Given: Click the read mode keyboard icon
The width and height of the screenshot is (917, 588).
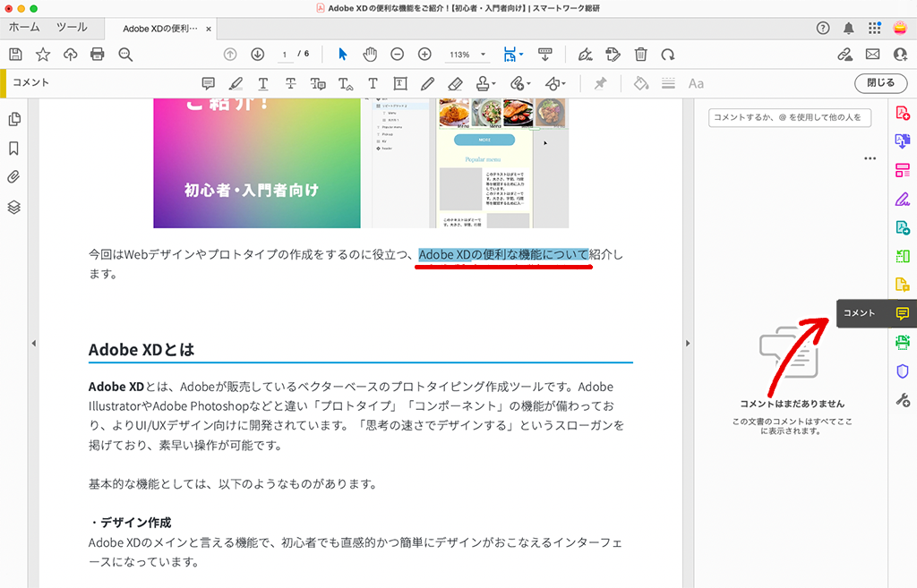Looking at the screenshot, I should (545, 55).
